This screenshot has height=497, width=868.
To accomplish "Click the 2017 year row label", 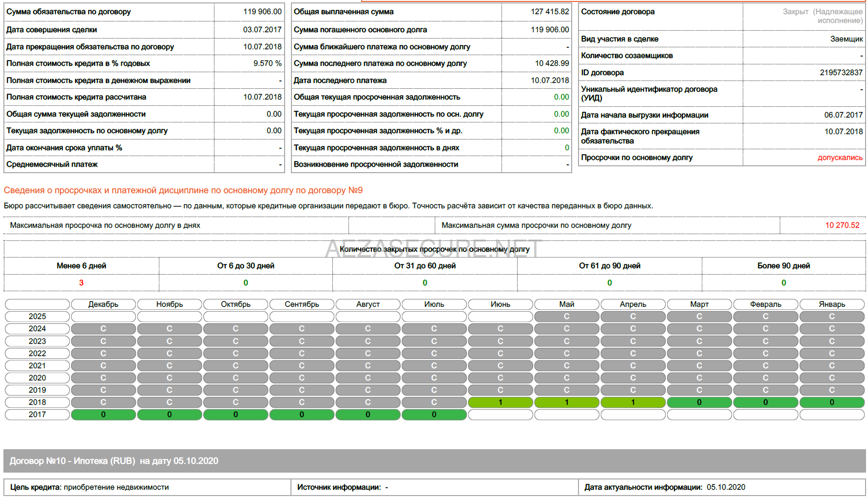I will (x=38, y=415).
